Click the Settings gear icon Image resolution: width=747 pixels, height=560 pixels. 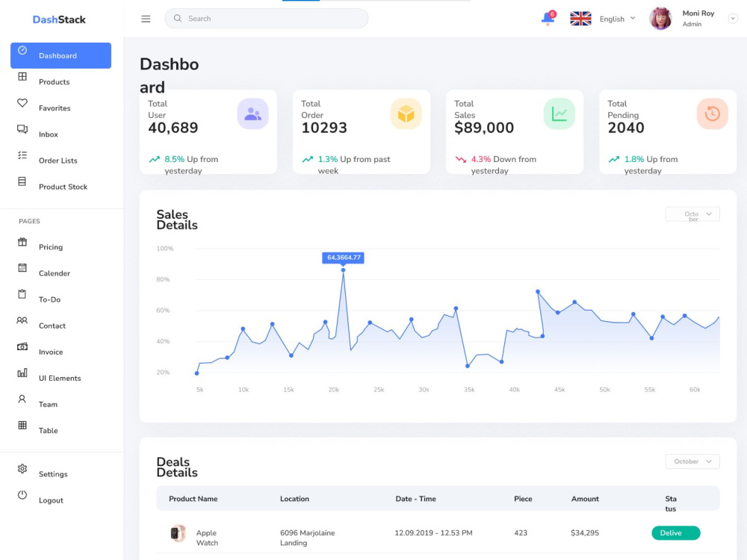(22, 469)
